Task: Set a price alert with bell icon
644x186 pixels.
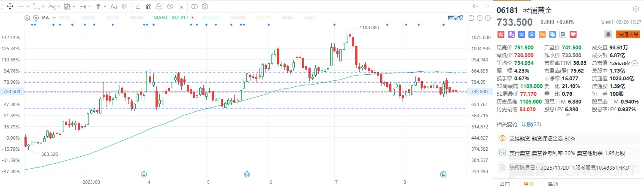Action: click(608, 34)
